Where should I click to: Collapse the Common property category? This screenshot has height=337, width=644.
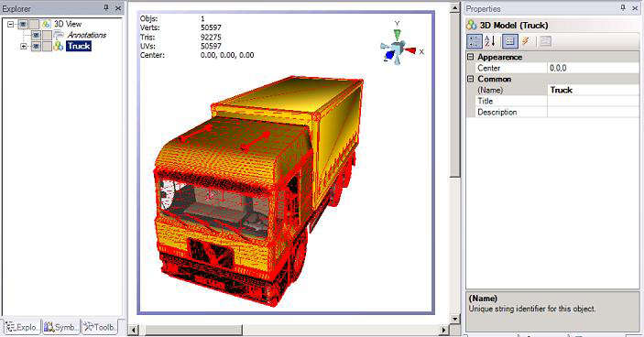pyautogui.click(x=471, y=79)
